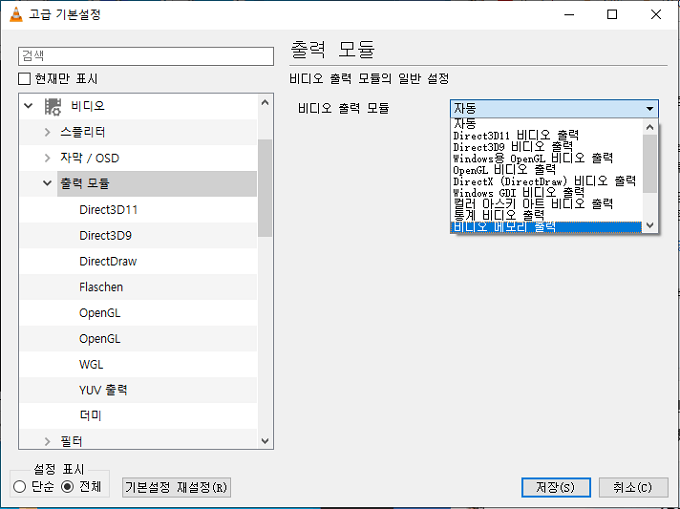
Task: Select the '자막 / OSD' tree item
Action: pyautogui.click(x=89, y=158)
